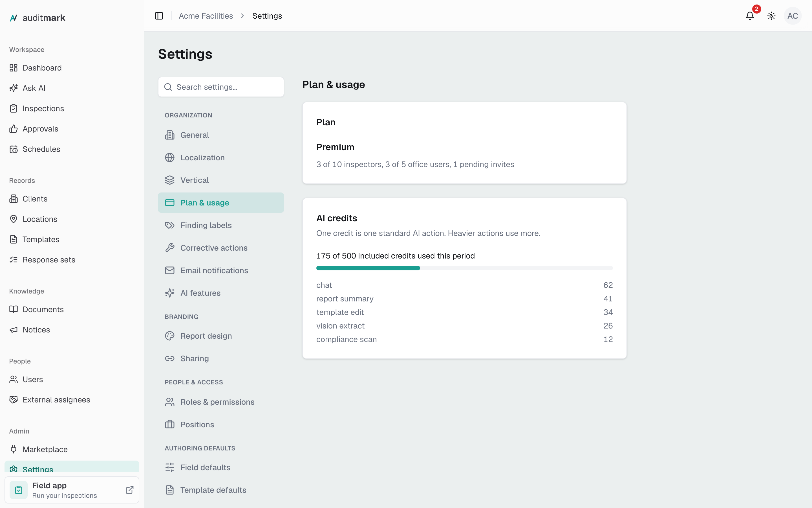This screenshot has height=508, width=812.
Task: Open the Field app card
Action: [x=72, y=490]
